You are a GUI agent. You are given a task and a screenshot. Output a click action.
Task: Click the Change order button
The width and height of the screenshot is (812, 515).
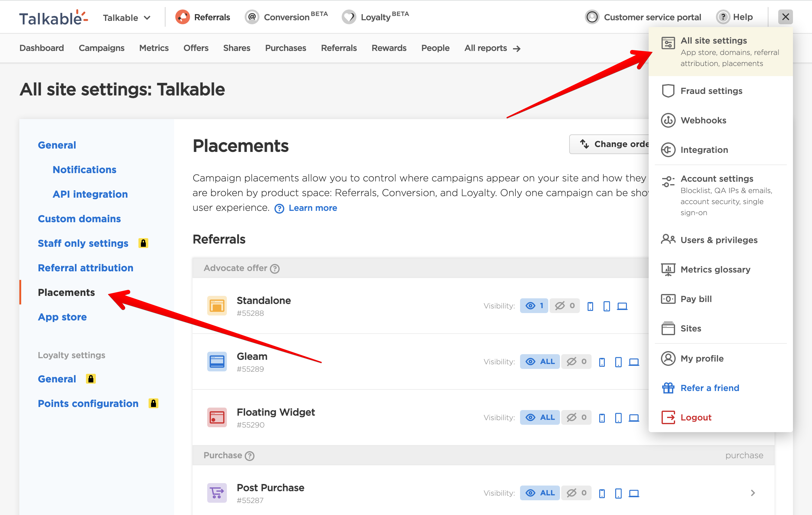609,144
